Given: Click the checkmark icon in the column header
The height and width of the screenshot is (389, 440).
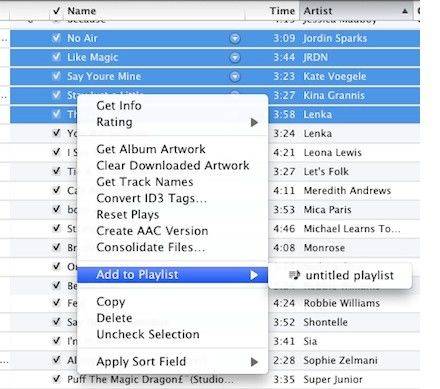Looking at the screenshot, I should [56, 11].
